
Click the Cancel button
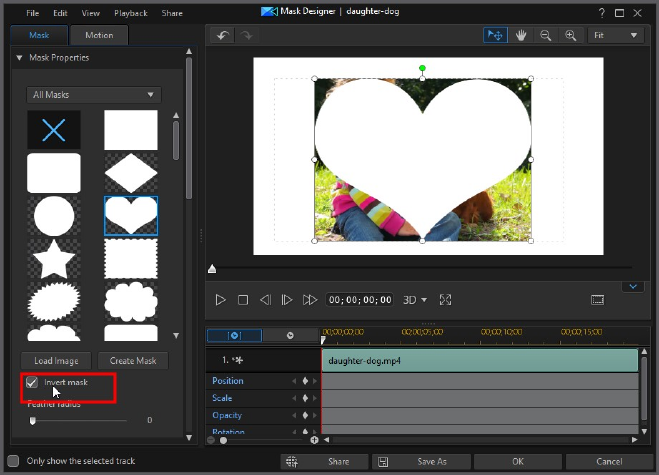coord(609,462)
